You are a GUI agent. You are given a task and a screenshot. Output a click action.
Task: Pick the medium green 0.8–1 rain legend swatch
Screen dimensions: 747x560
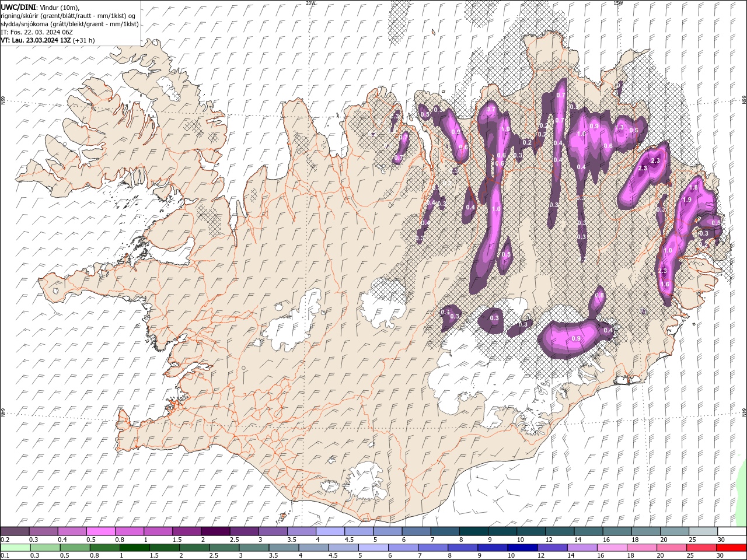point(105,548)
